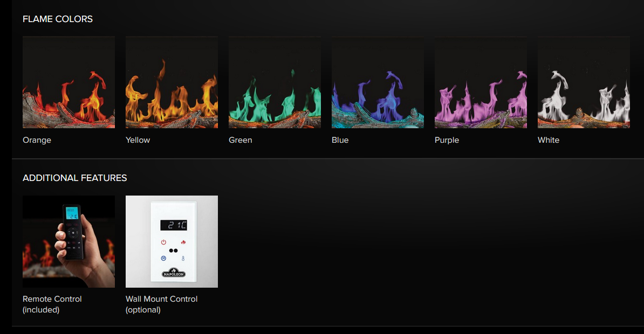644x334 pixels.
Task: Click the red power icon on wall control
Action: tap(163, 242)
